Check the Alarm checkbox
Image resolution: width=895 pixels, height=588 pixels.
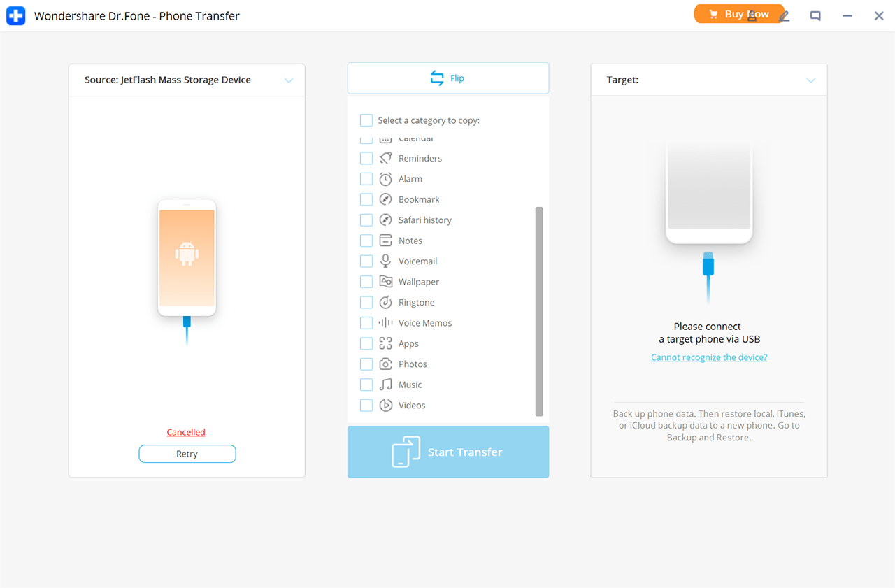click(366, 179)
